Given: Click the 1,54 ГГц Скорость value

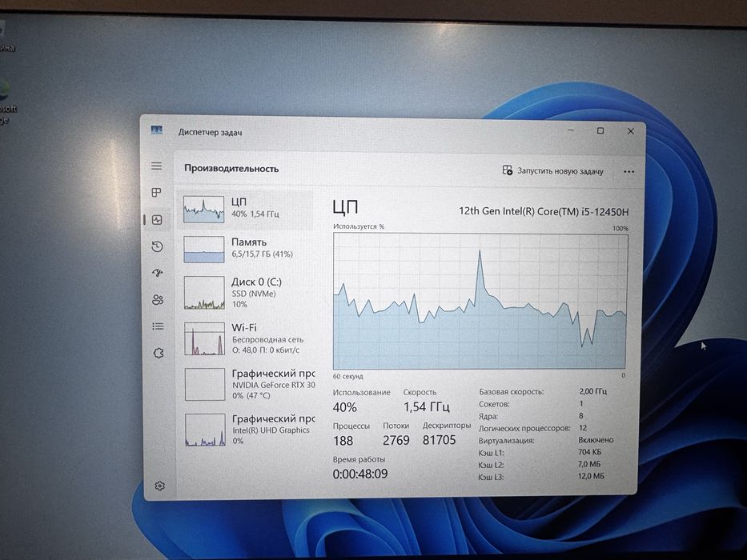Looking at the screenshot, I should [x=427, y=407].
